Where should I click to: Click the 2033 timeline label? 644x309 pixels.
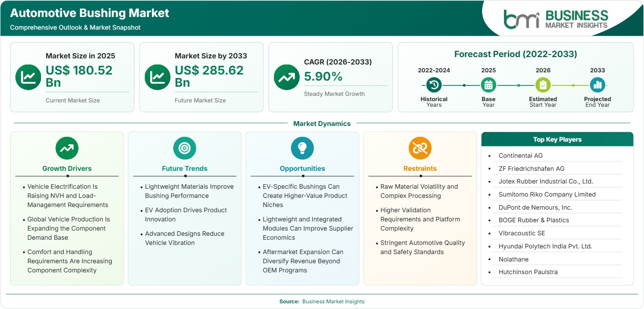(597, 70)
